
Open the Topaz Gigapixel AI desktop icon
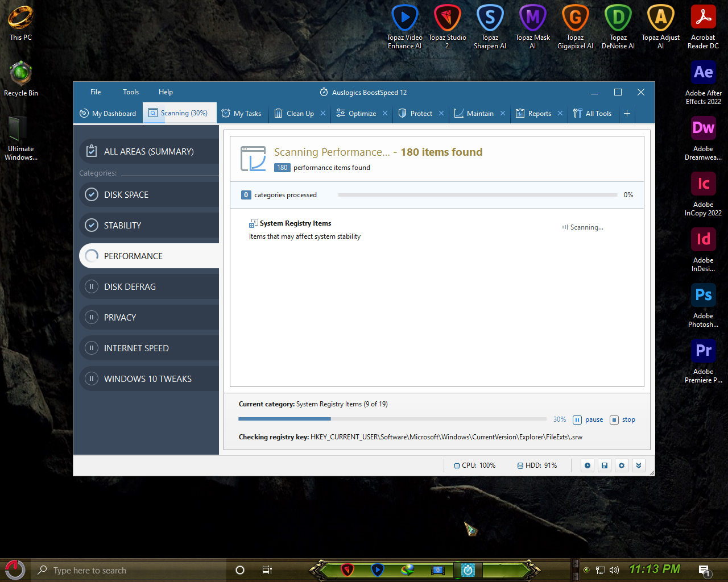tap(575, 27)
